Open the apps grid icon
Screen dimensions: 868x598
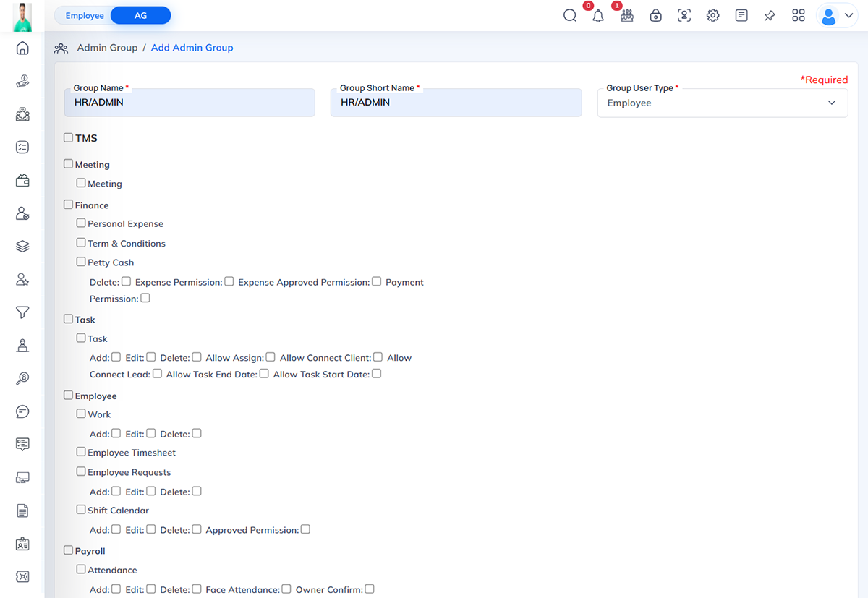[799, 15]
